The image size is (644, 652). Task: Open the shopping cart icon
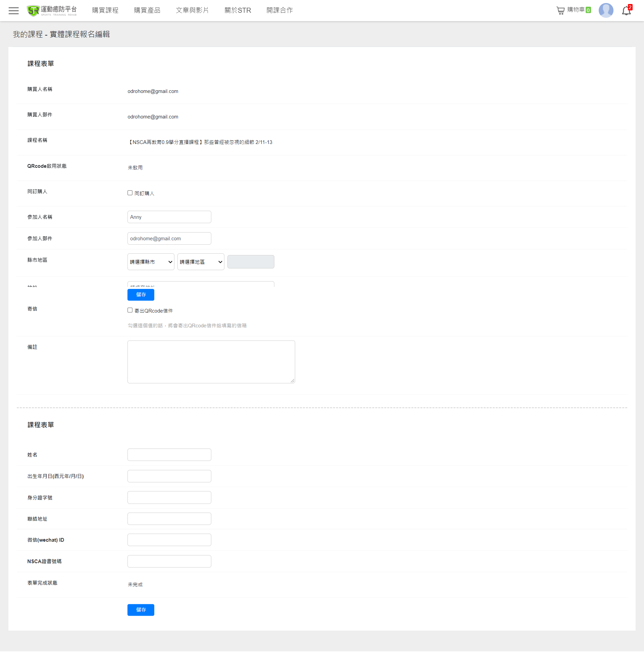click(560, 10)
